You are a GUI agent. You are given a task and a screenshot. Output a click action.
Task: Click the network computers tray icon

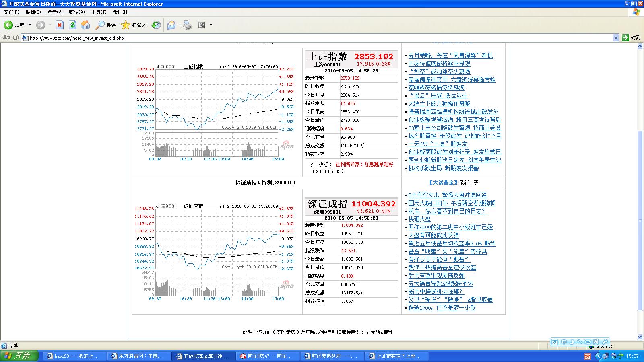pos(606,356)
